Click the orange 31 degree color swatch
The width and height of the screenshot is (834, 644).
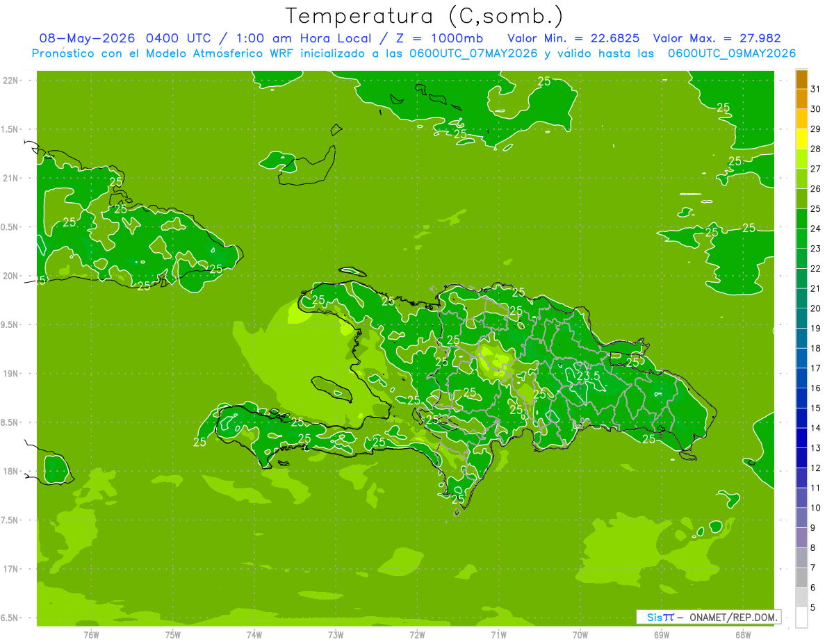(801, 80)
